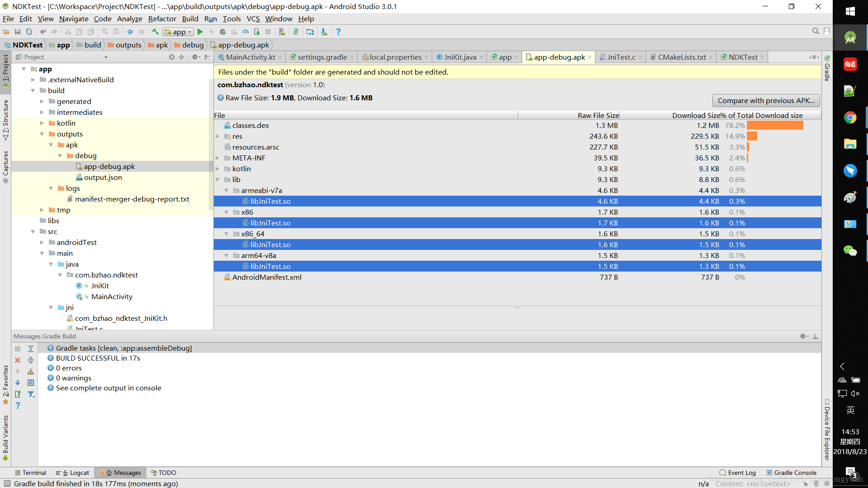Click the red X close icon in Messages
Image resolution: width=868 pixels, height=488 pixels.
[18, 360]
